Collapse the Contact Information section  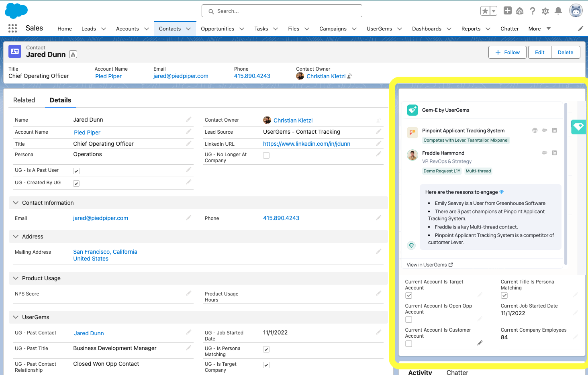[16, 203]
